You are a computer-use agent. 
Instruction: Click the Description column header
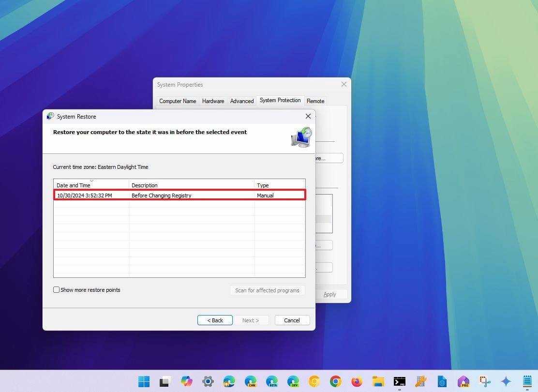click(145, 185)
